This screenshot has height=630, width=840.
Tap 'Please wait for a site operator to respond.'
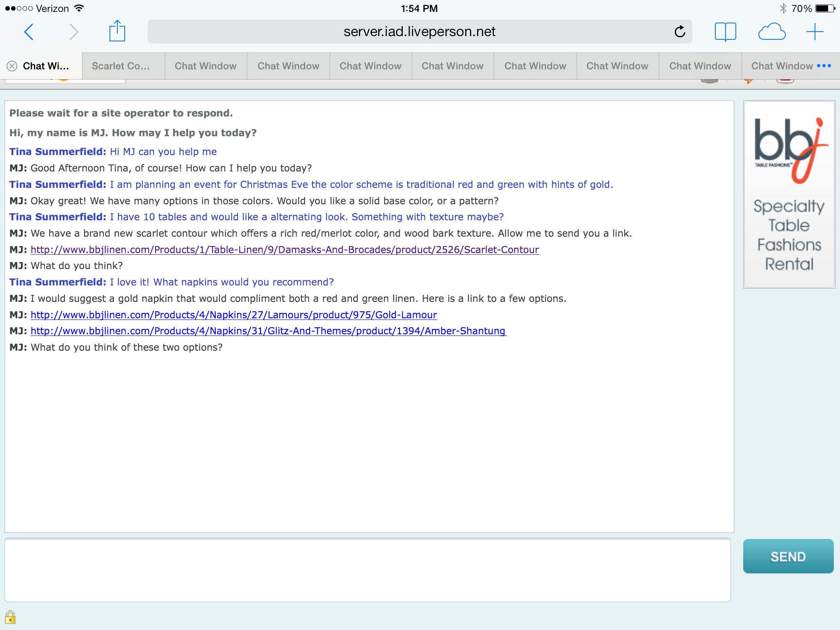[121, 113]
